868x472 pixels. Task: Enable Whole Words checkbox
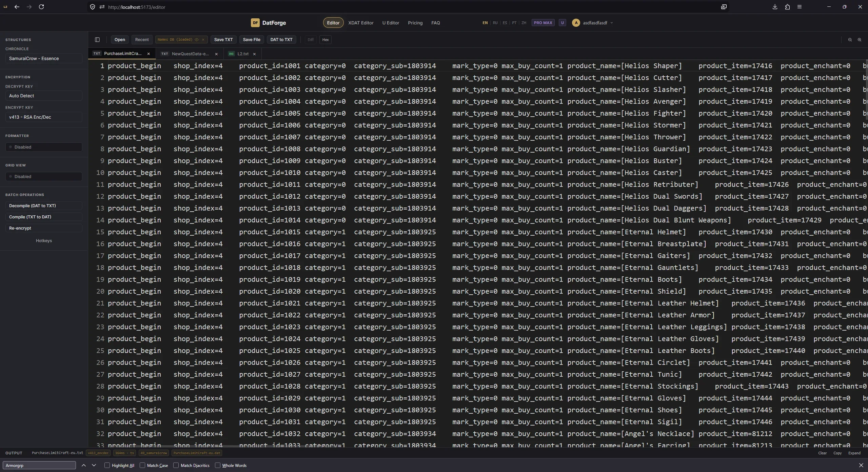click(x=218, y=465)
